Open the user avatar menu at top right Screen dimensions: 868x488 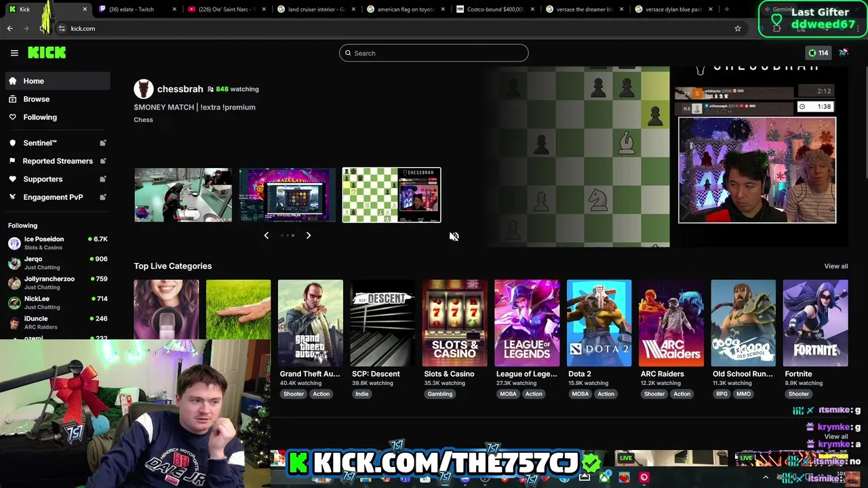click(844, 53)
